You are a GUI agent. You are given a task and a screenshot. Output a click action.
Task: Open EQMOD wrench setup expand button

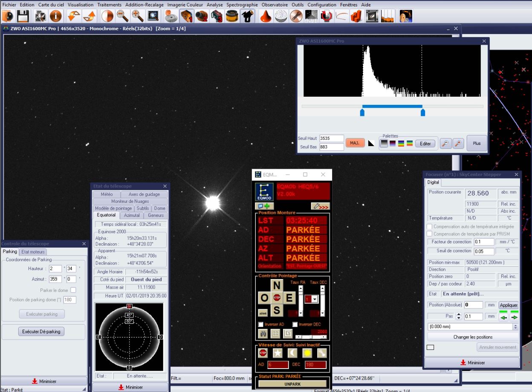point(320,206)
